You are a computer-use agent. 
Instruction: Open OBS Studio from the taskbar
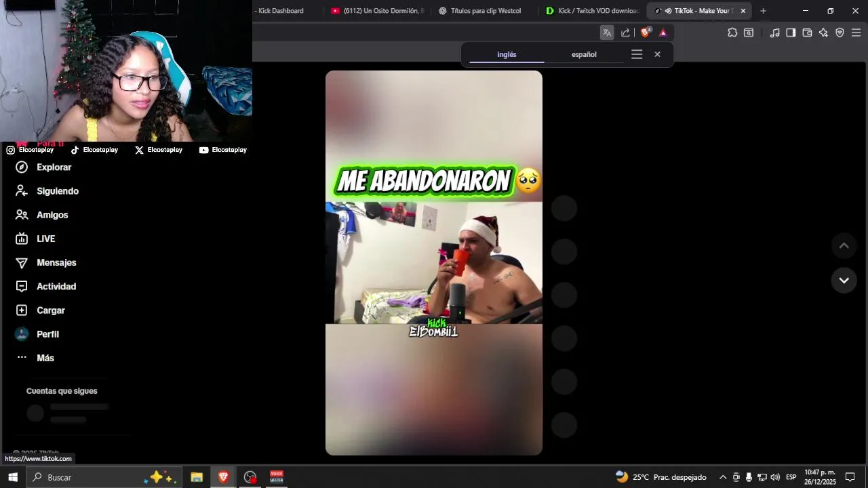(250, 477)
